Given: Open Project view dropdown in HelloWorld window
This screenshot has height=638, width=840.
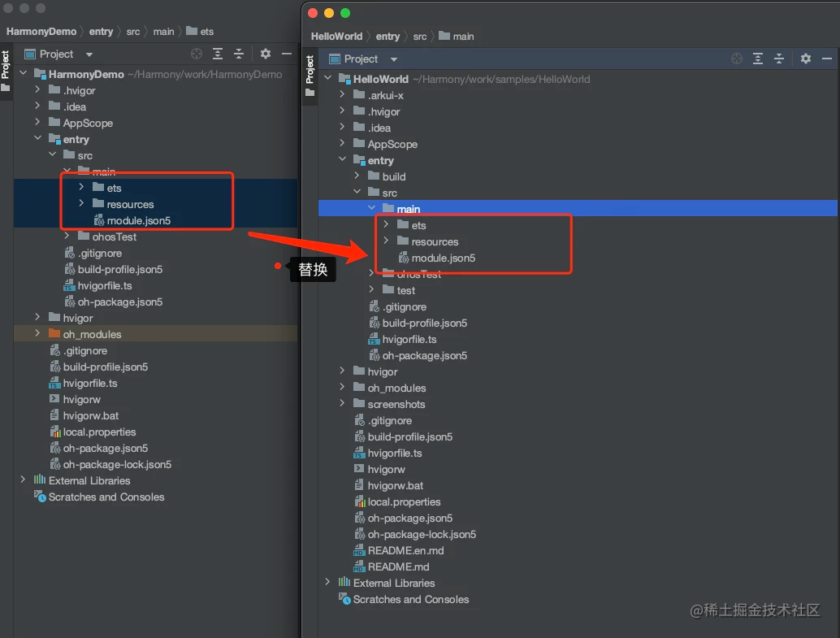Looking at the screenshot, I should coord(394,59).
